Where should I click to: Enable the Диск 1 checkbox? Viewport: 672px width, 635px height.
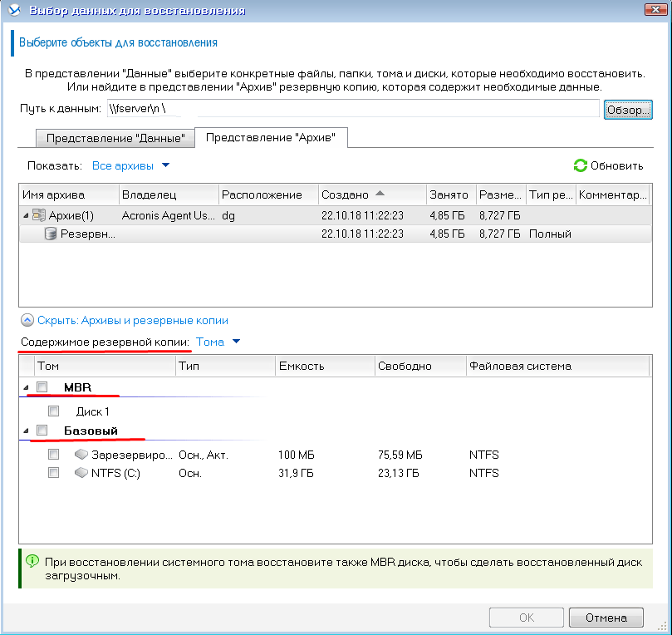coord(53,411)
